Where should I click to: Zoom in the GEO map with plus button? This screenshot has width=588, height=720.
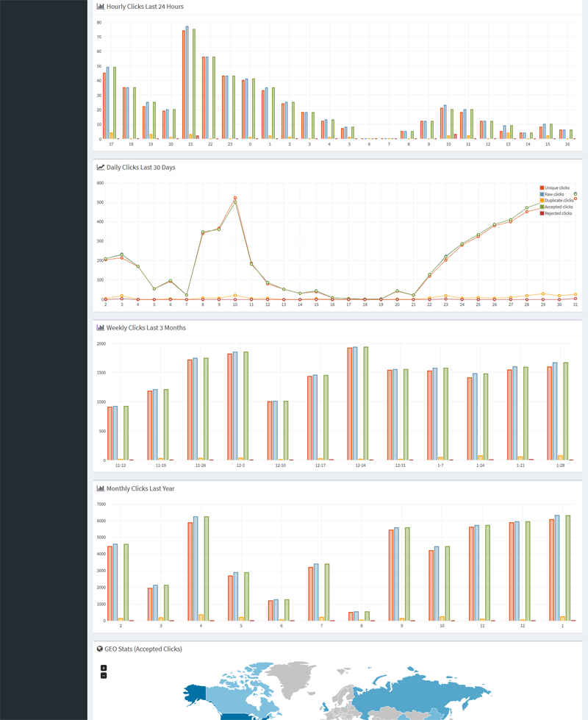104,668
